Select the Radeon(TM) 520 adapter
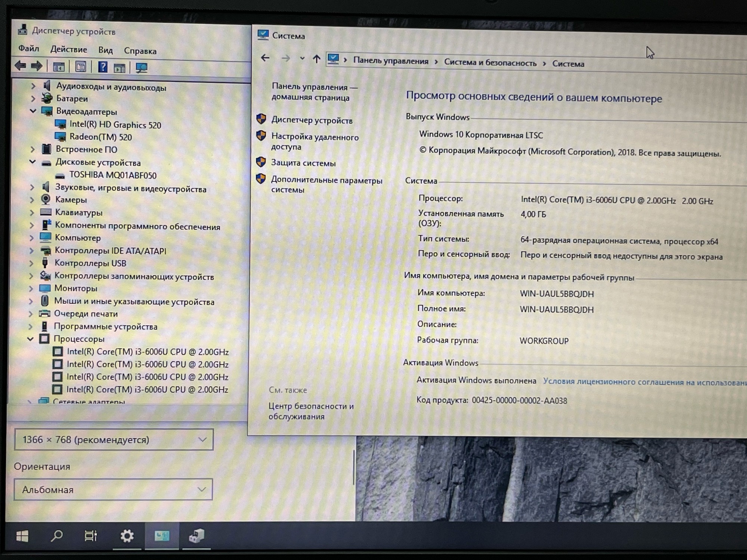This screenshot has height=560, width=747. [100, 137]
